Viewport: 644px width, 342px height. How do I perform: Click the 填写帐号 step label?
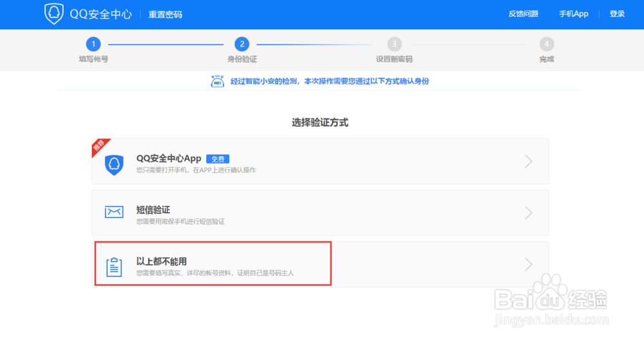pyautogui.click(x=93, y=59)
